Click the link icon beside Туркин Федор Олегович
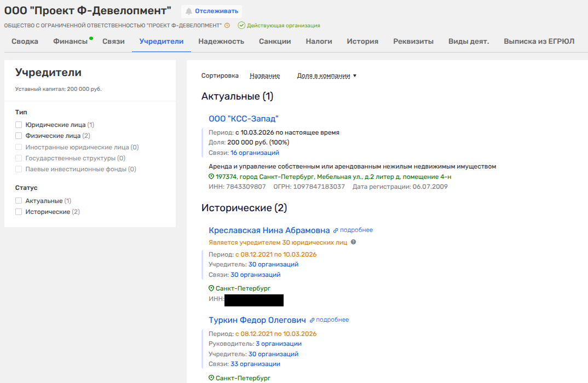Screen dimensions: 588x383 coord(312,320)
